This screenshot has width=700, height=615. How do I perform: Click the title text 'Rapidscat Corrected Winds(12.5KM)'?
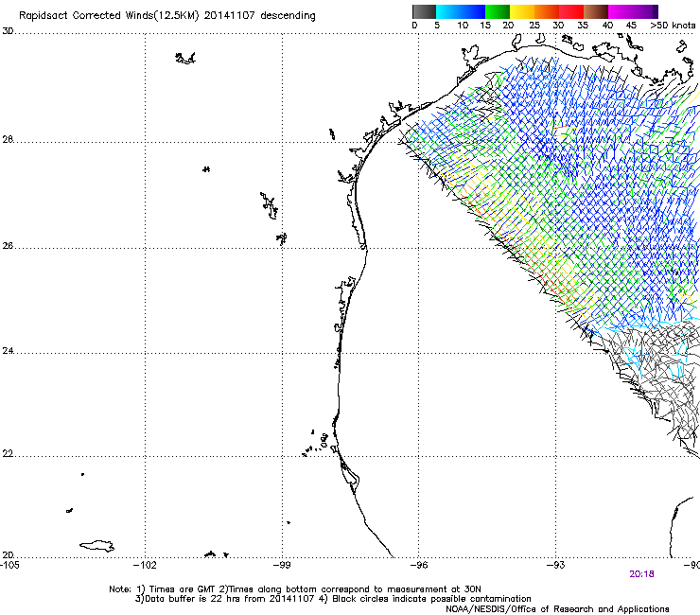click(x=109, y=16)
